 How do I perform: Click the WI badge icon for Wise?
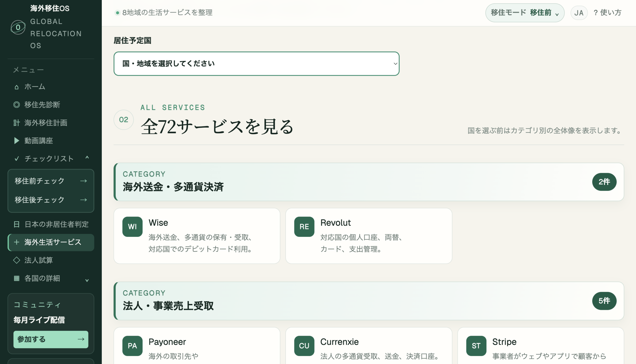[x=132, y=227]
